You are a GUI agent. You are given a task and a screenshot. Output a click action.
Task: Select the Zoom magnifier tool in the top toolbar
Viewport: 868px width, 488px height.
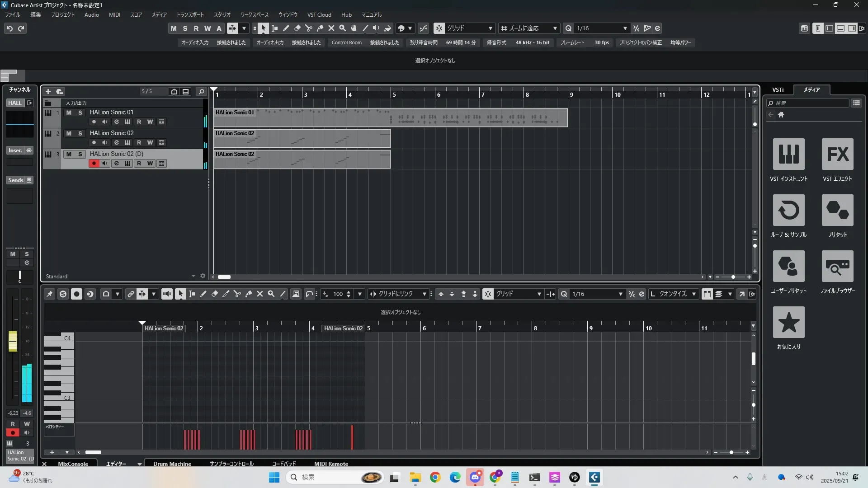coord(343,28)
